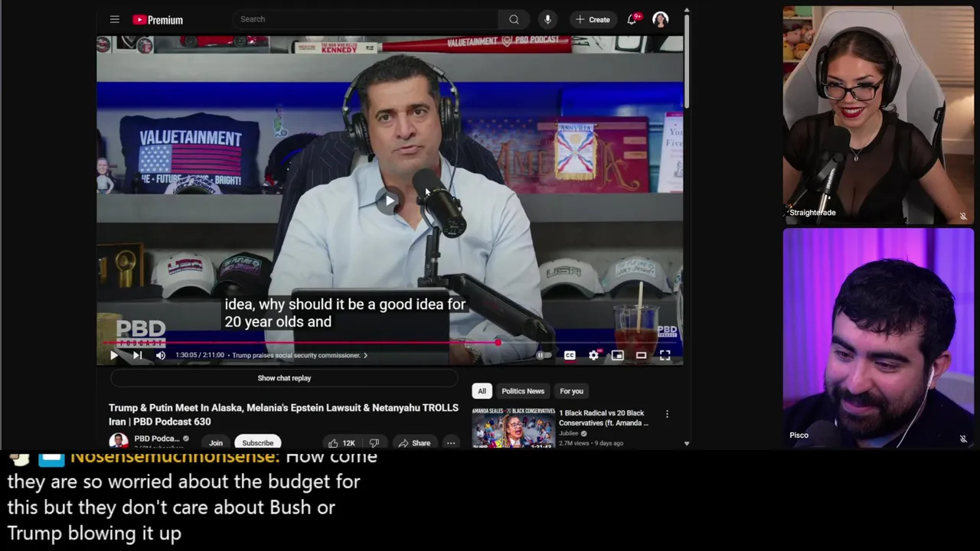Screen dimensions: 980x551
Task: Play the video using center play overlay
Action: click(x=390, y=201)
